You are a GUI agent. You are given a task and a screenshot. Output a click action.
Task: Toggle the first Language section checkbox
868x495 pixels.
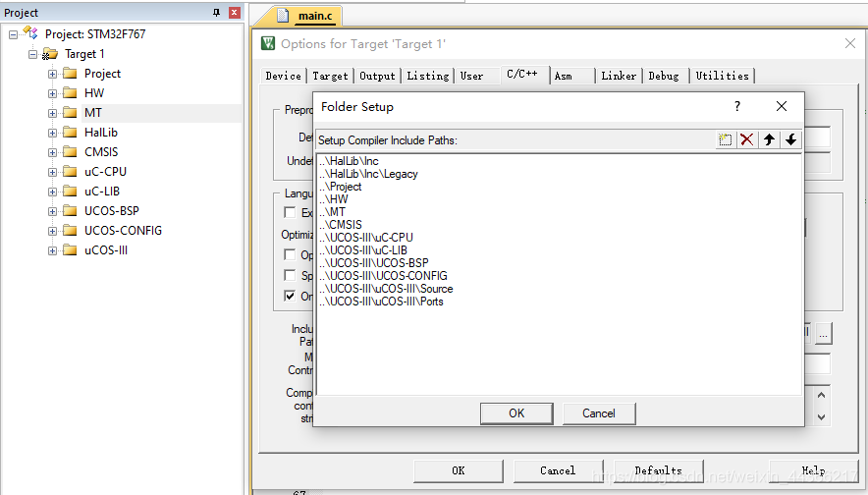[290, 212]
